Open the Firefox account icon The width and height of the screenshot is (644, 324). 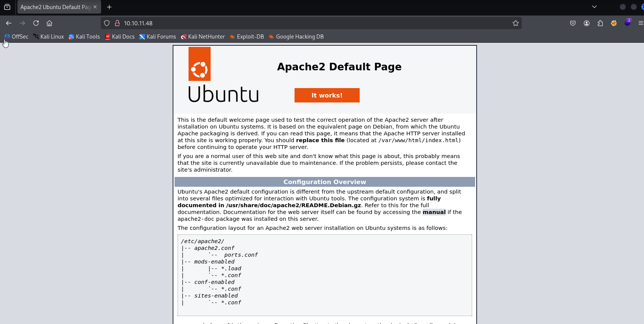pos(586,23)
